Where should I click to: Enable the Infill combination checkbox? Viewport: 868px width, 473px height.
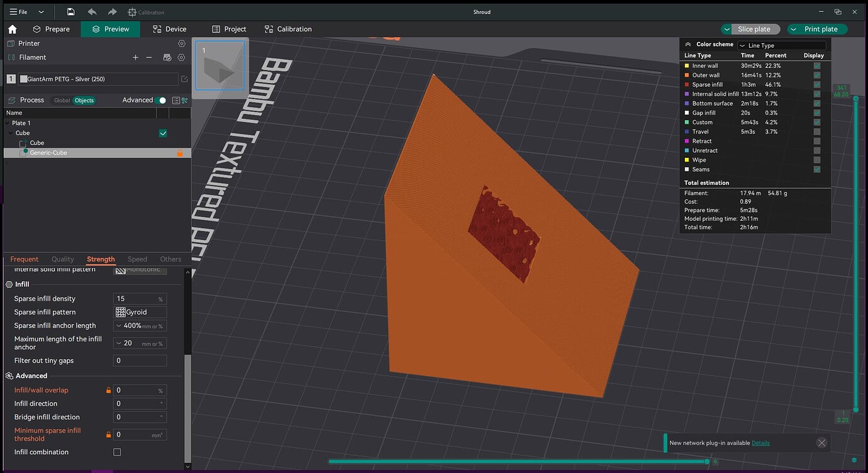(x=117, y=452)
